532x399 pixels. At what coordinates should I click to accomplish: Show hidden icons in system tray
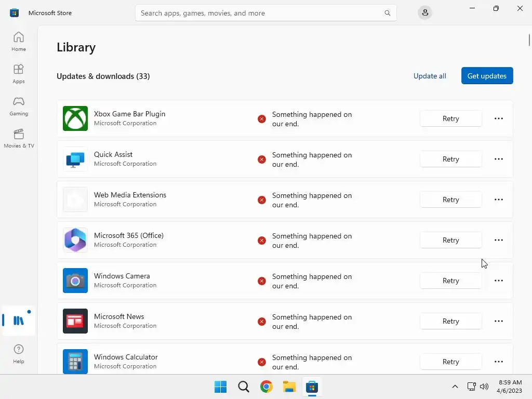tap(455, 387)
